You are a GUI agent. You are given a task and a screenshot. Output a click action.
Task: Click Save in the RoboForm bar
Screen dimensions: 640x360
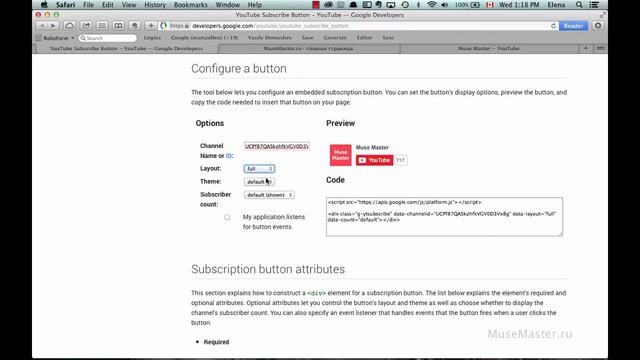click(307, 38)
